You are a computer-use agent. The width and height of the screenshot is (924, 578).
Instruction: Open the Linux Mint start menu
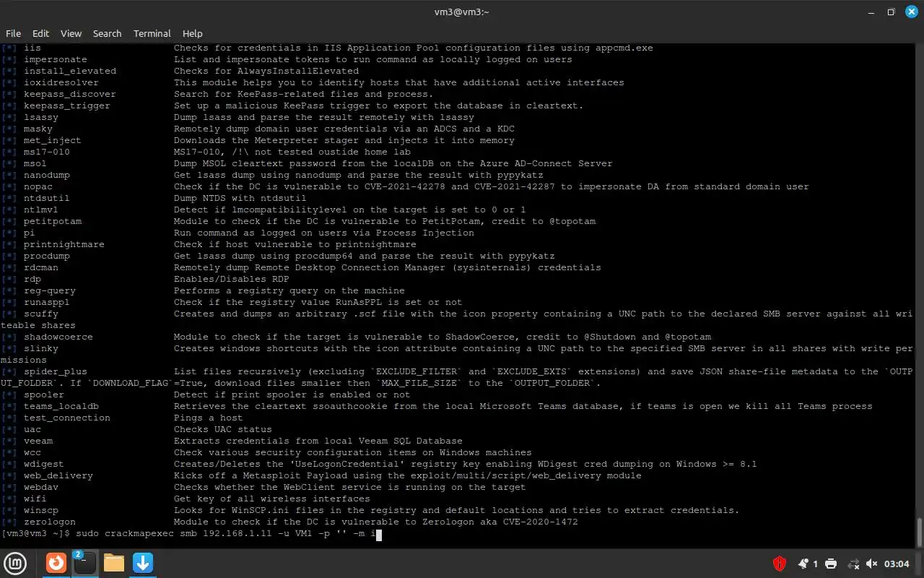[15, 563]
